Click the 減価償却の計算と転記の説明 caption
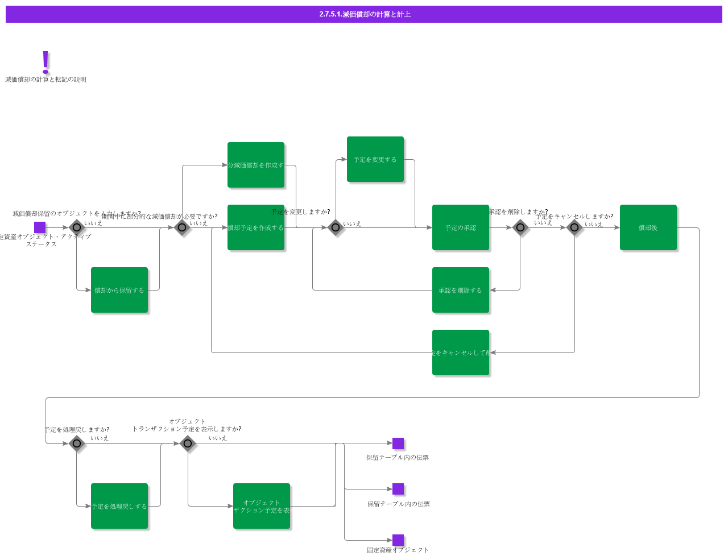The width and height of the screenshot is (728, 560). tap(46, 80)
